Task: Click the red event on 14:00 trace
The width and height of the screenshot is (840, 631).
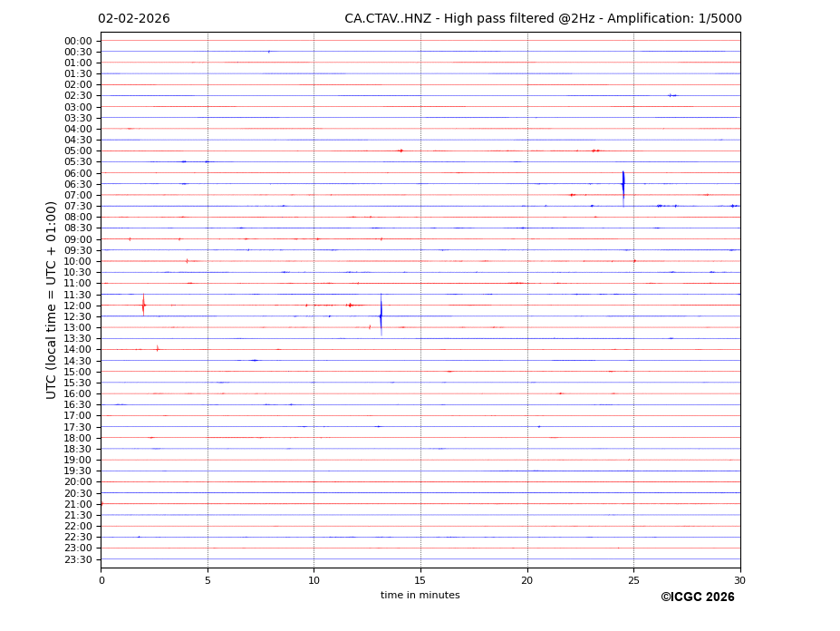Action: [157, 349]
